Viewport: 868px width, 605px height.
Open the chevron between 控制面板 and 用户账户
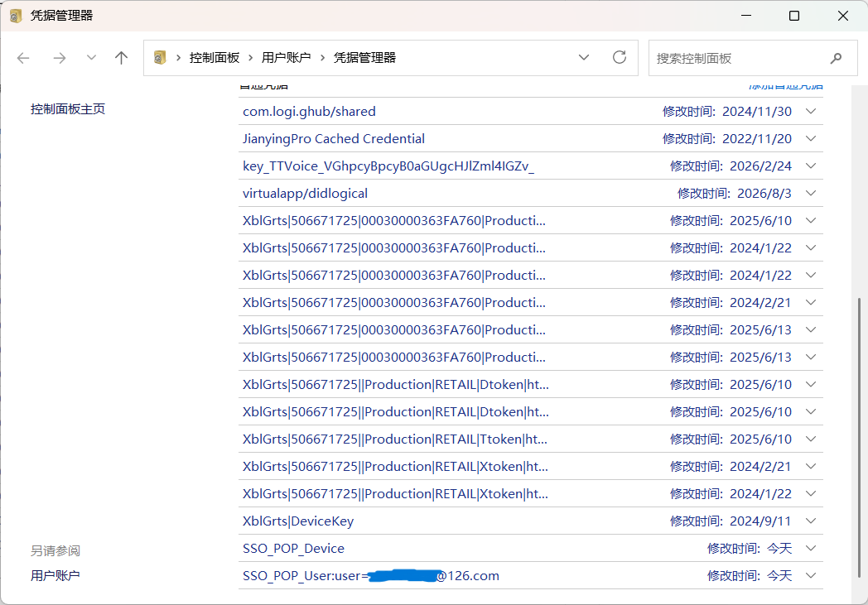tap(250, 57)
